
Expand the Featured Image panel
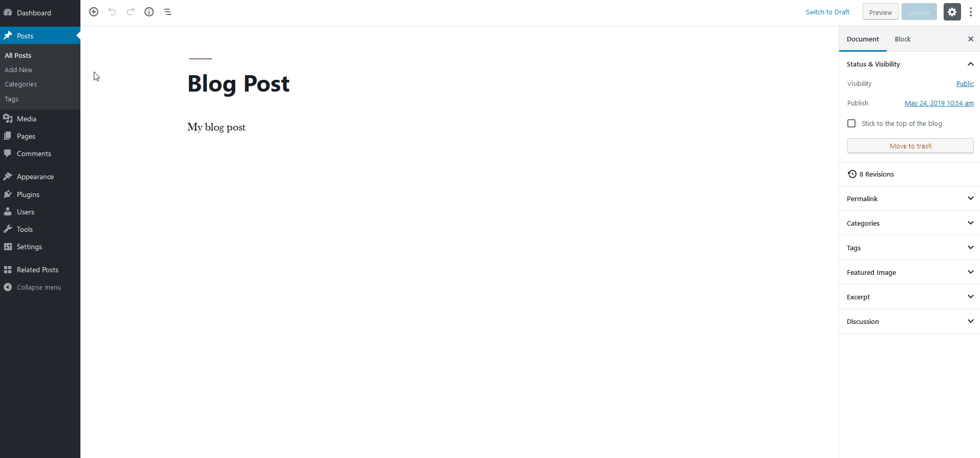909,272
